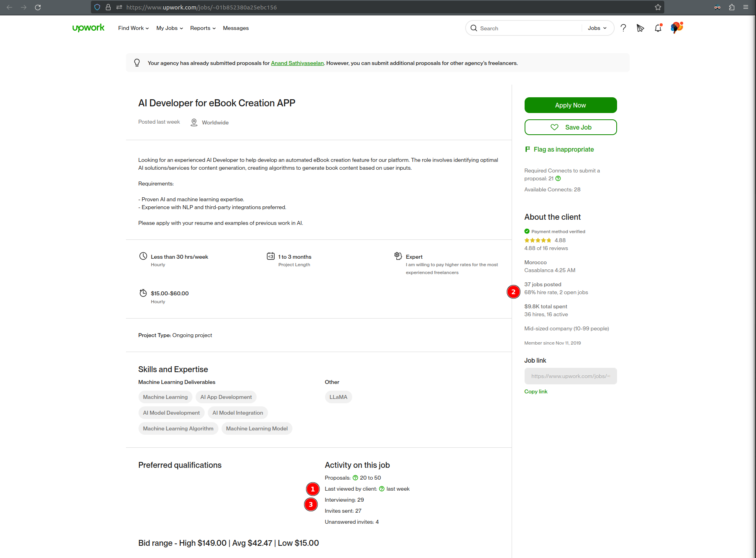Click Flag as inappropriate link
756x558 pixels.
click(564, 149)
